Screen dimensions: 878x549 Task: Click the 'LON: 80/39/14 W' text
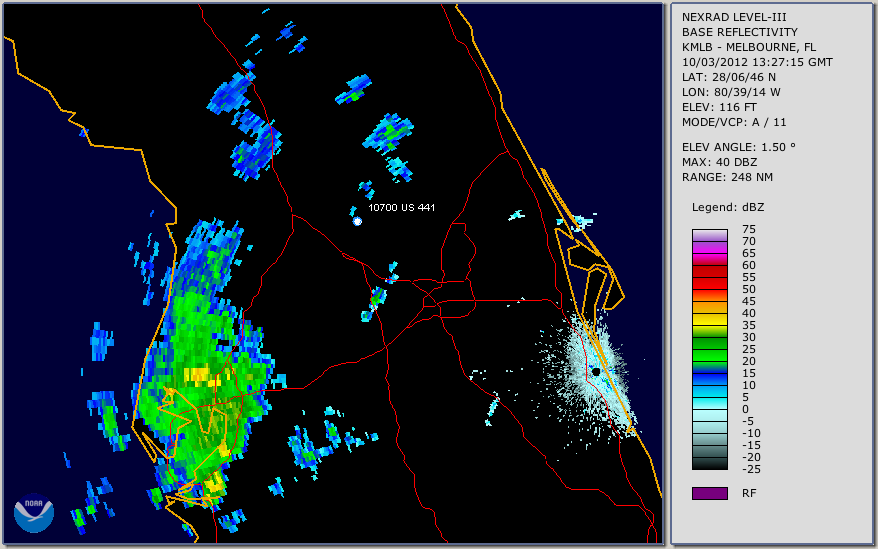[x=731, y=92]
